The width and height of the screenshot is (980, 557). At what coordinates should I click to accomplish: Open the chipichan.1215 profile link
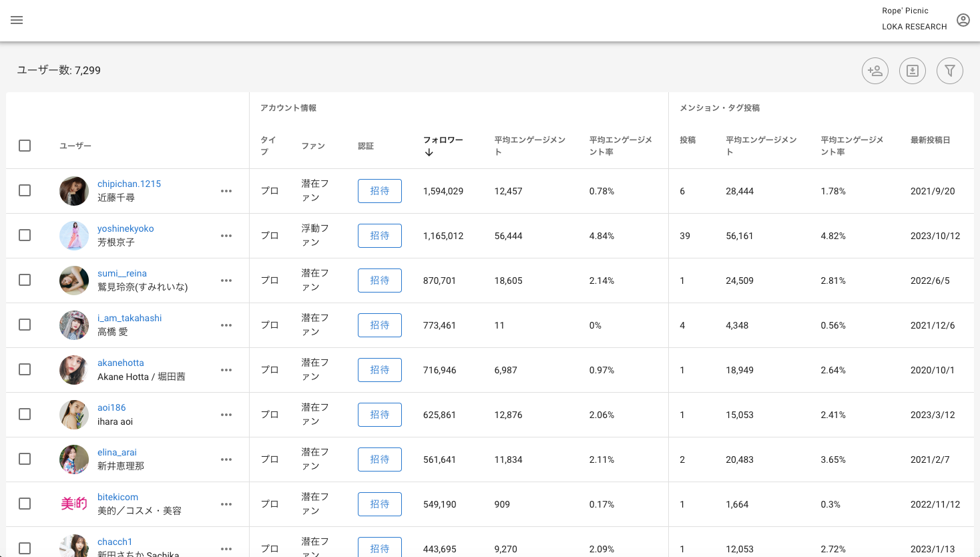[x=129, y=184]
